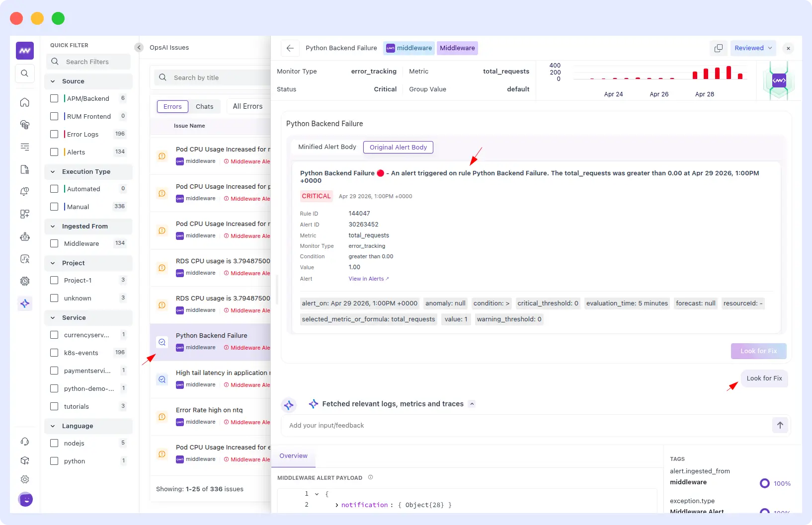The image size is (812, 525).
Task: Collapse fetched logs, metrics and traces section
Action: 472,404
